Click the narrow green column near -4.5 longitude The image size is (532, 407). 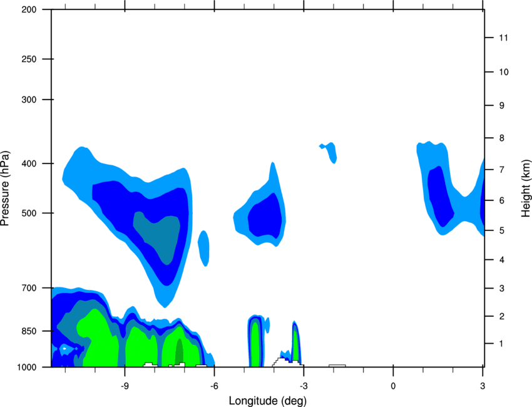pyautogui.click(x=255, y=344)
